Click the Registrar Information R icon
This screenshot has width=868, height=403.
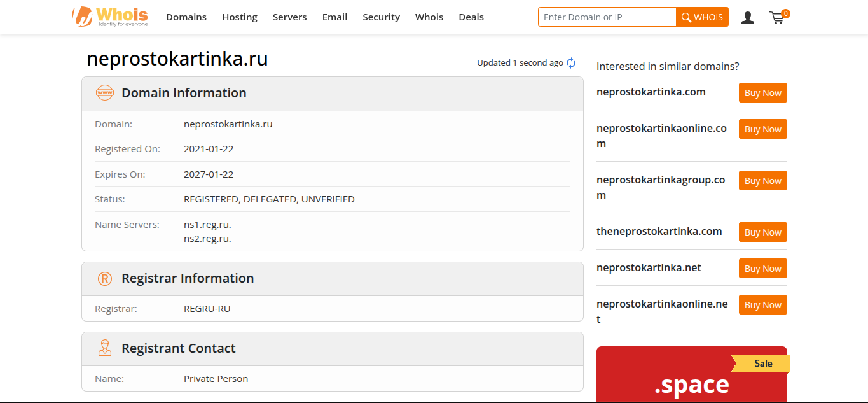coord(104,279)
